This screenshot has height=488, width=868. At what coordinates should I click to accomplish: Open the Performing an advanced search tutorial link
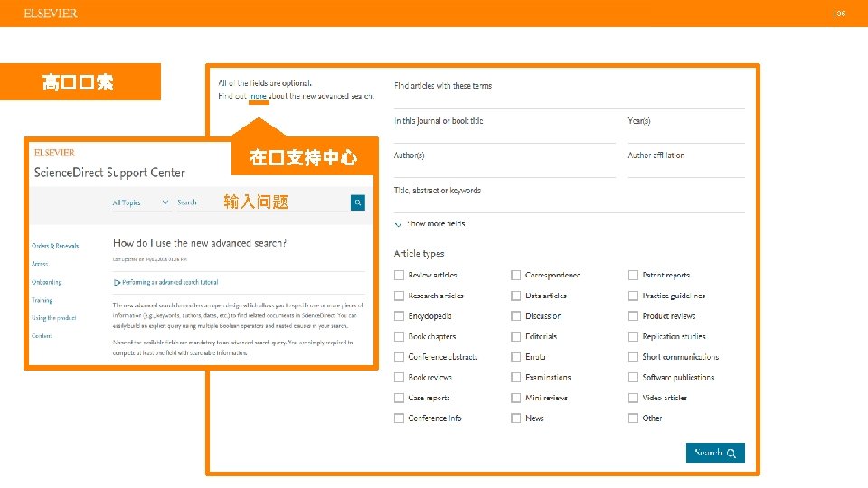pyautogui.click(x=170, y=282)
